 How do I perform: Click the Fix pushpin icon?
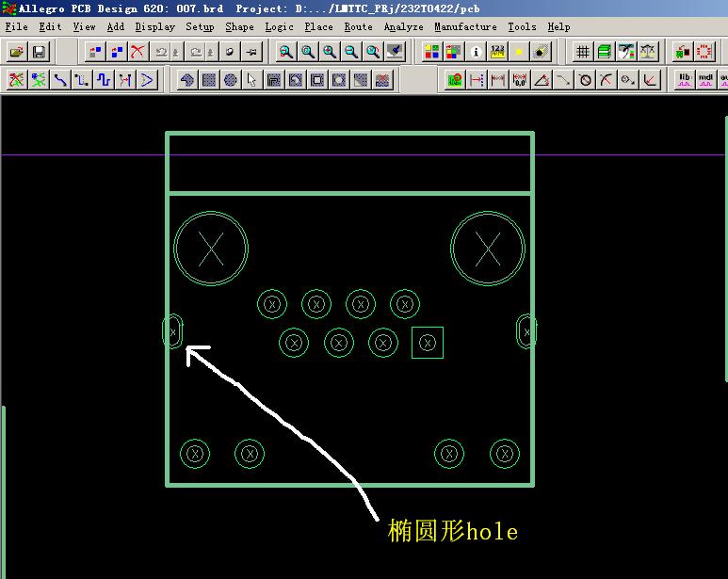click(251, 52)
